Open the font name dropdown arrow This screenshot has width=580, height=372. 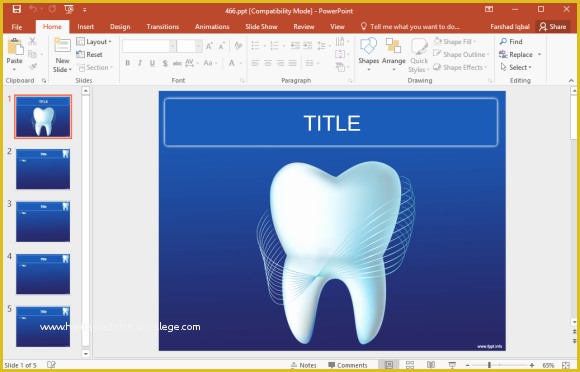(x=172, y=46)
